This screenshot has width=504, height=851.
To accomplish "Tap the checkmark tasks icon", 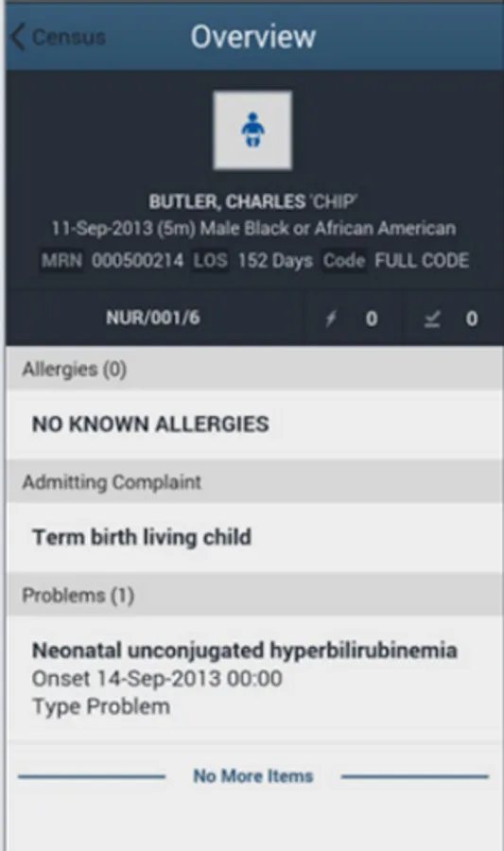I will (432, 320).
